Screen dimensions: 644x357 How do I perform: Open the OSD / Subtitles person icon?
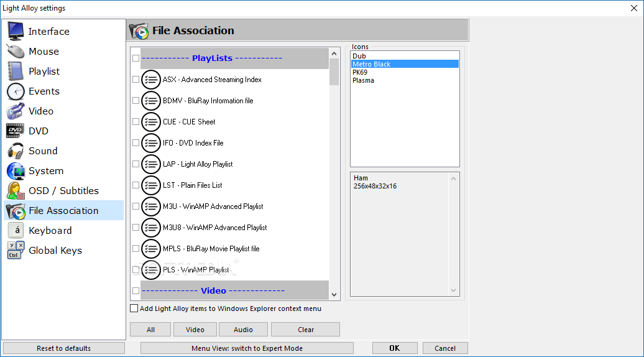[x=16, y=190]
